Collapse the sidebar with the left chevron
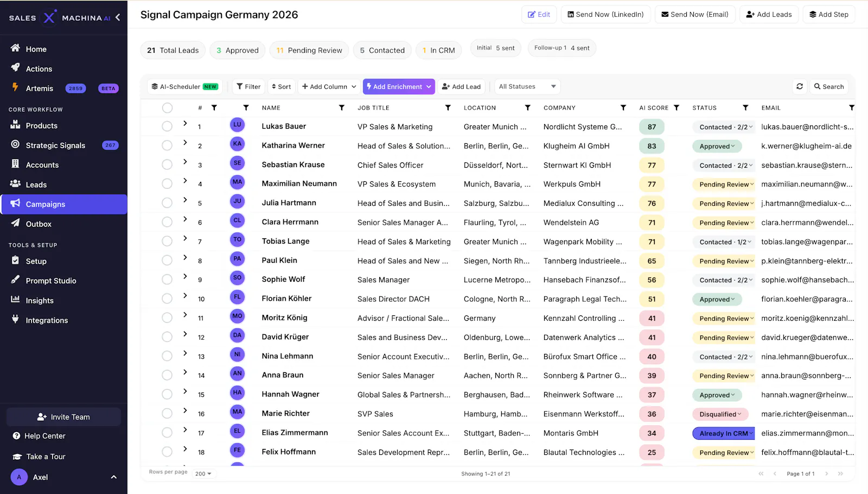Image resolution: width=868 pixels, height=494 pixels. 118,17
